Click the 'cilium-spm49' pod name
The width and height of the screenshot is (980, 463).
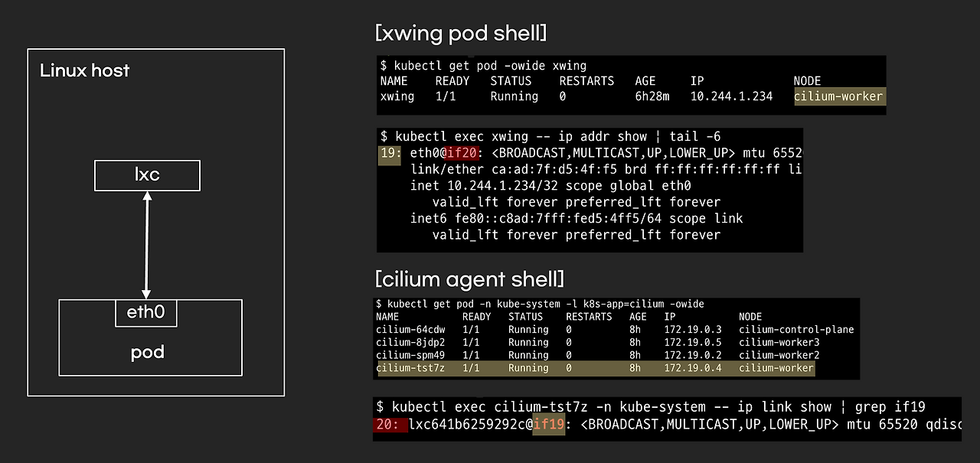410,355
